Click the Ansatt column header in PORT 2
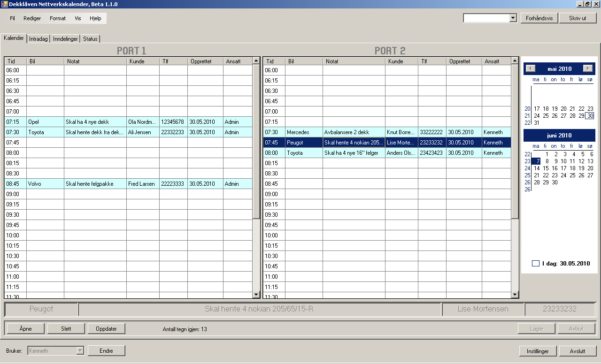The image size is (601, 364). click(x=496, y=61)
